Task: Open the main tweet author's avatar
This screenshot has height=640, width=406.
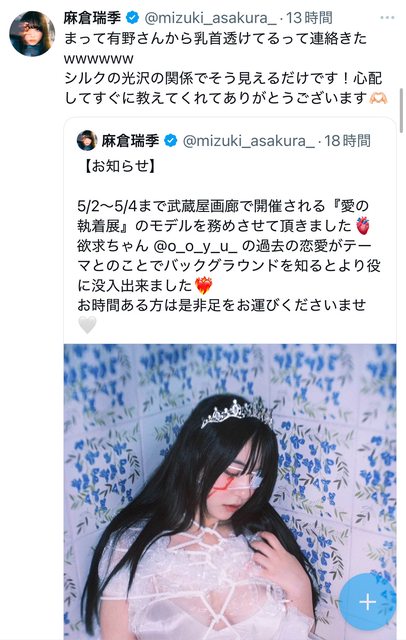Action: point(32,34)
